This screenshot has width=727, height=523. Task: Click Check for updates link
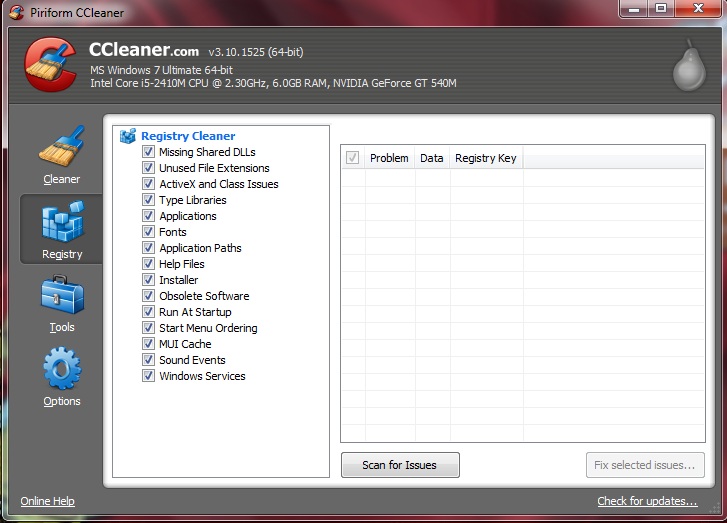point(647,501)
